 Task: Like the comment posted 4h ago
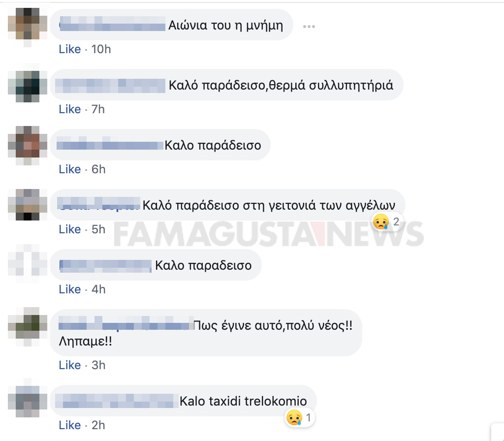[x=70, y=289]
